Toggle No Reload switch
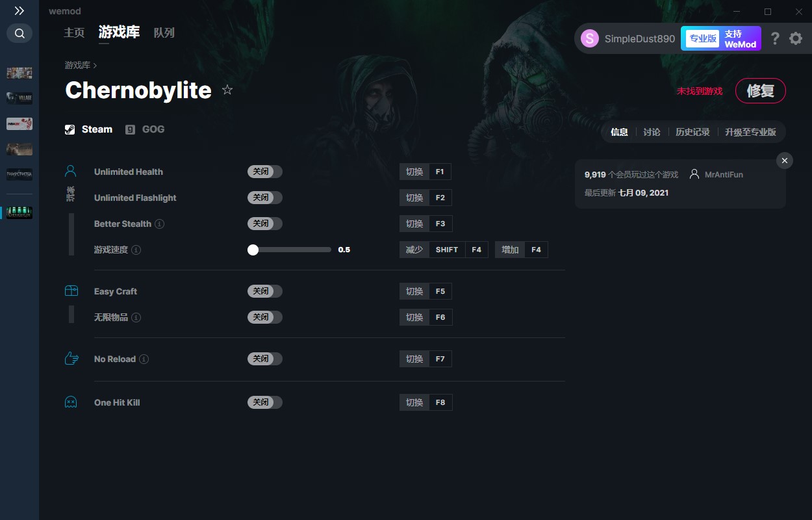The height and width of the screenshot is (520, 812). [265, 359]
